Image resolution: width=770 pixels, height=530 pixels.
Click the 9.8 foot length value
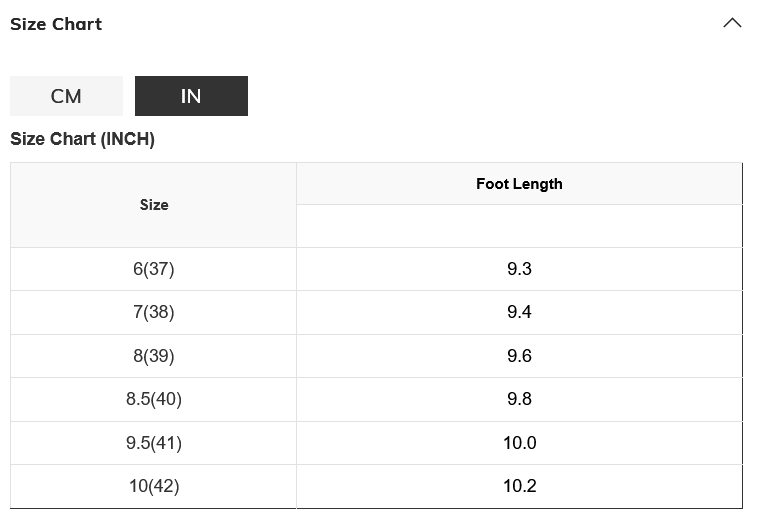519,399
